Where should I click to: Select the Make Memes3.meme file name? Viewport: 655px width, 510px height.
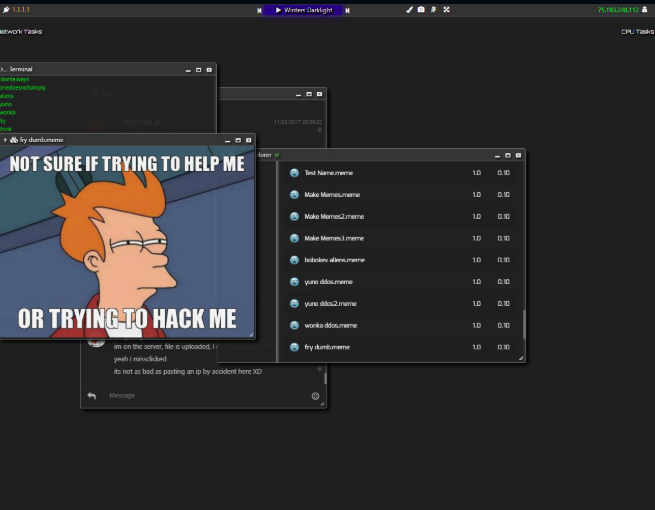point(334,239)
